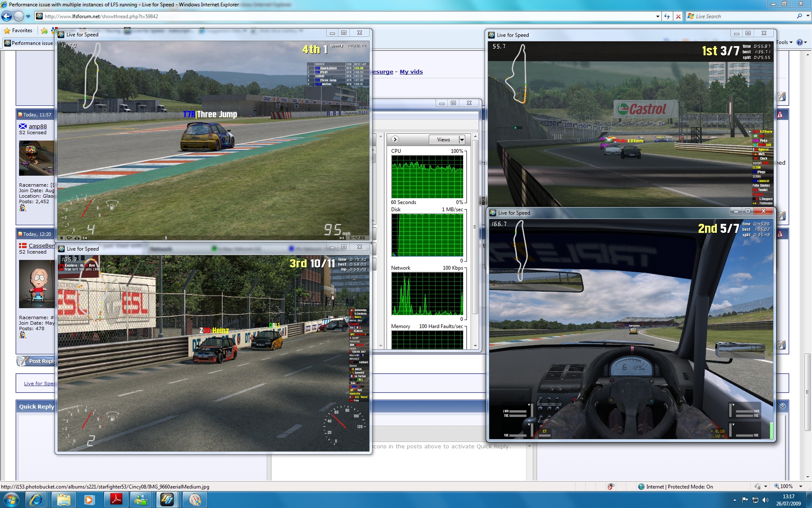Open Live for Speed from the taskbar
This screenshot has width=812, height=508.
167,500
